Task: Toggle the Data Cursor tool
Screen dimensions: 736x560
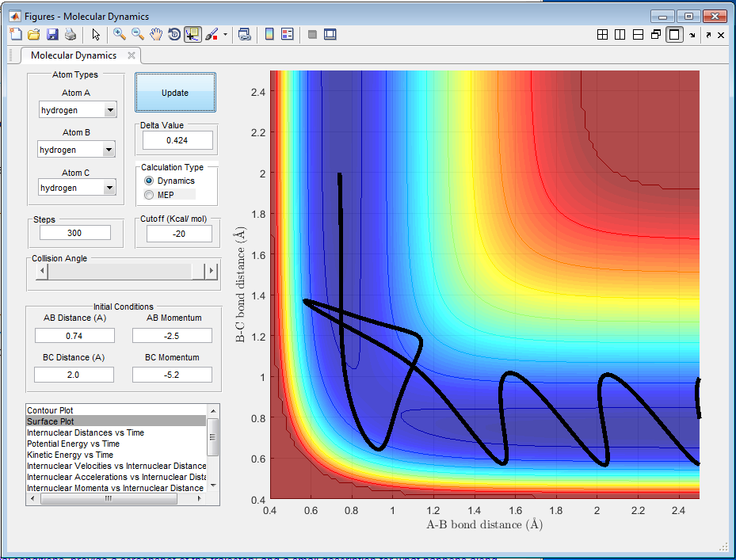Action: pyautogui.click(x=193, y=34)
